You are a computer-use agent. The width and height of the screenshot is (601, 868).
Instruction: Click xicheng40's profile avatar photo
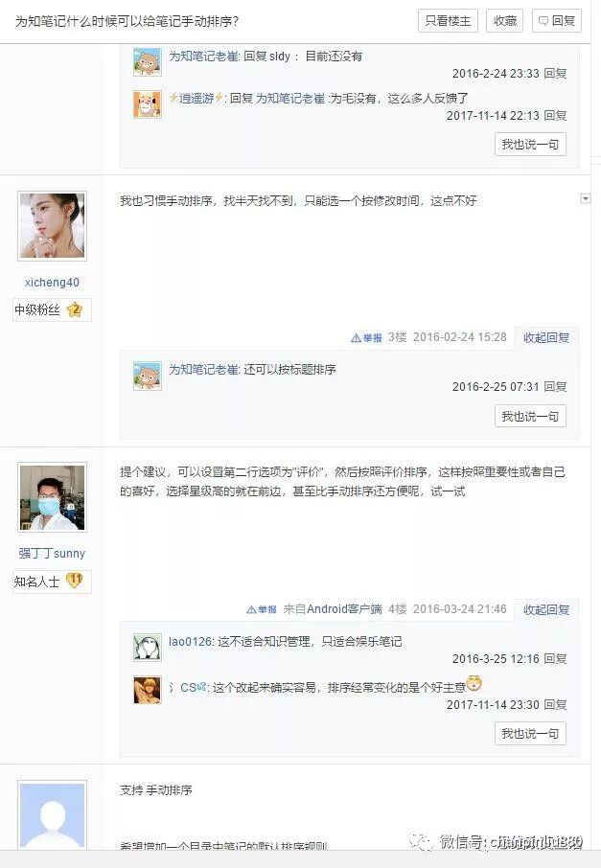click(52, 226)
